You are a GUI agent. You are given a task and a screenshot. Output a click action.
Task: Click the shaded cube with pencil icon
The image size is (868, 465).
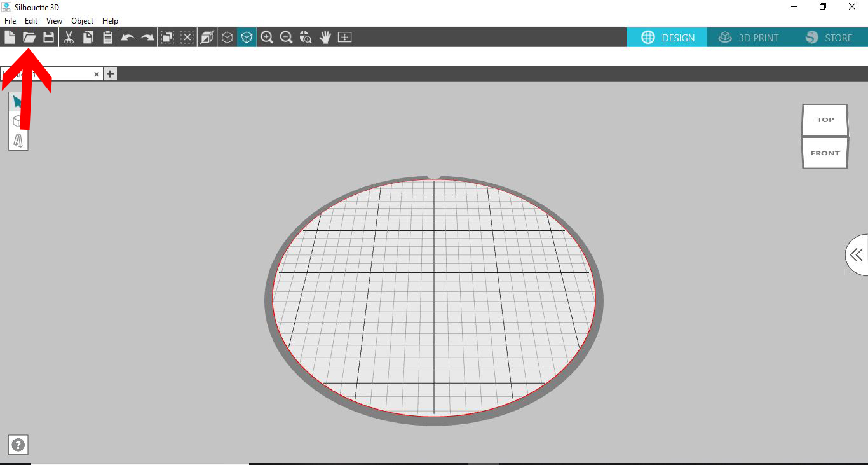207,38
